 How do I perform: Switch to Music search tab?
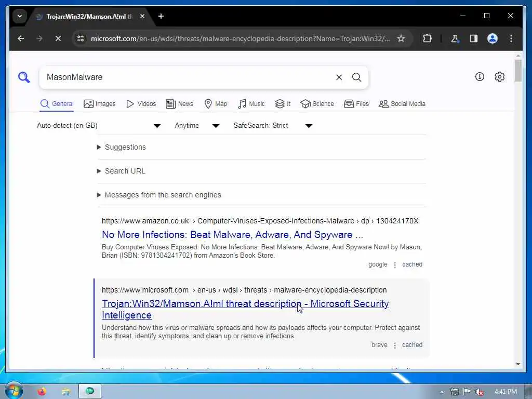coord(251,104)
